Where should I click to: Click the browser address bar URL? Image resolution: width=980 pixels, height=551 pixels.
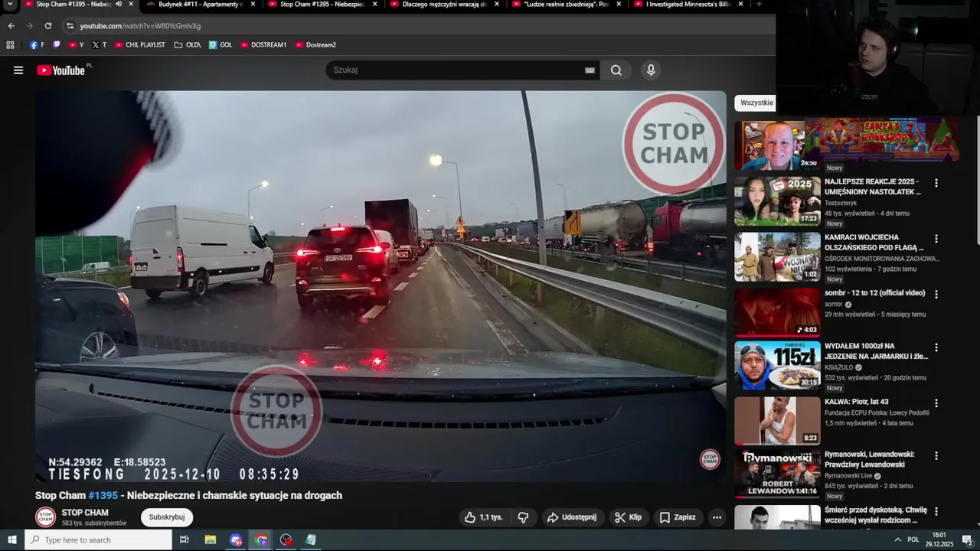click(140, 26)
